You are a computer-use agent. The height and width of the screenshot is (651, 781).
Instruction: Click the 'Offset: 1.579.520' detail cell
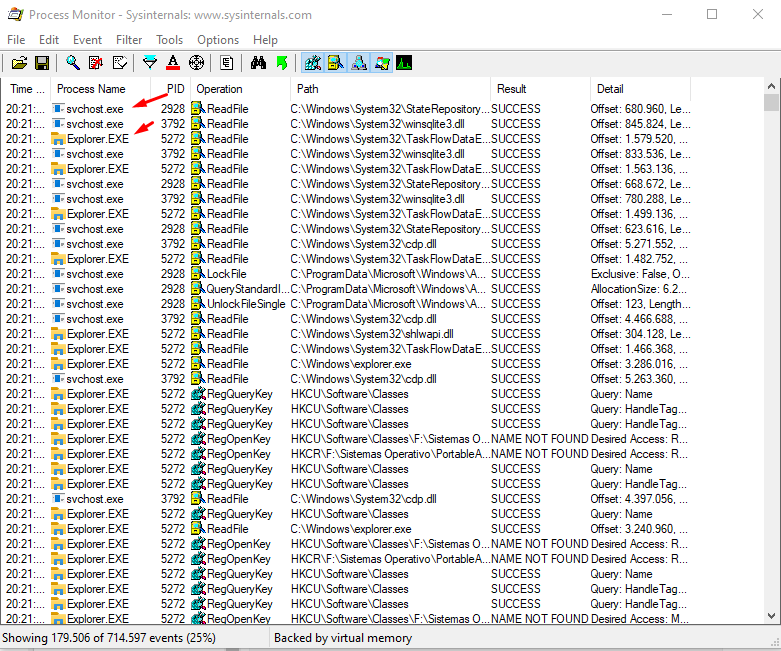point(639,138)
